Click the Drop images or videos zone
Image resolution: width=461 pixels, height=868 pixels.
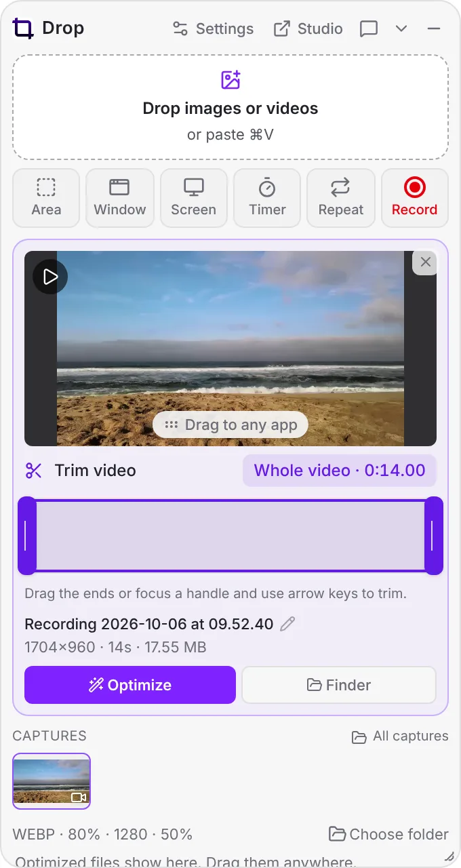click(x=230, y=107)
